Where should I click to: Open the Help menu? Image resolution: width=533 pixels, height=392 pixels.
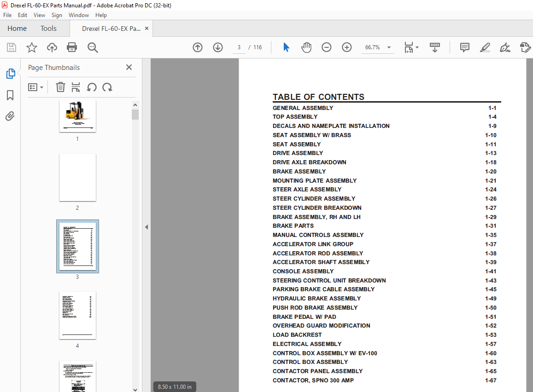[101, 15]
